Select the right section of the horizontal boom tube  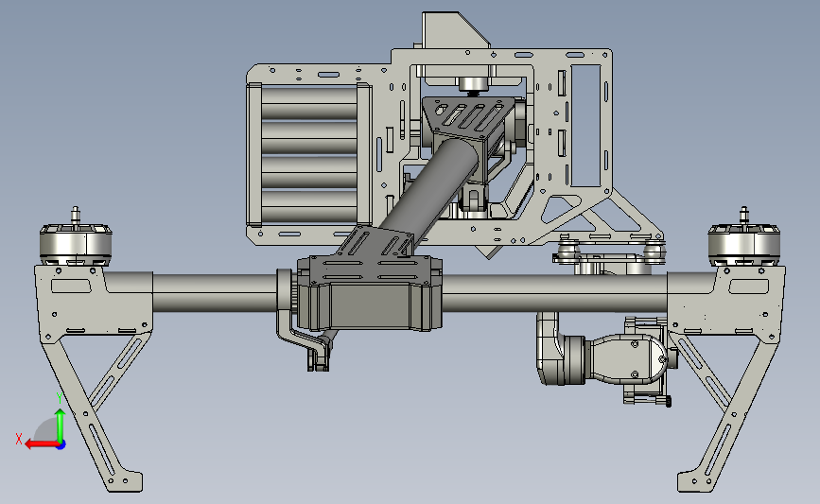click(555, 292)
